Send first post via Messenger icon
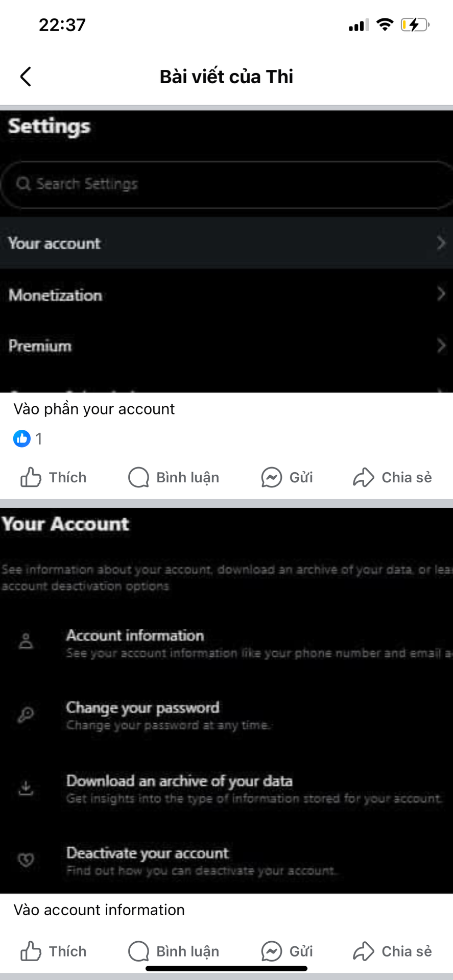This screenshot has height=980, width=453. (x=287, y=478)
